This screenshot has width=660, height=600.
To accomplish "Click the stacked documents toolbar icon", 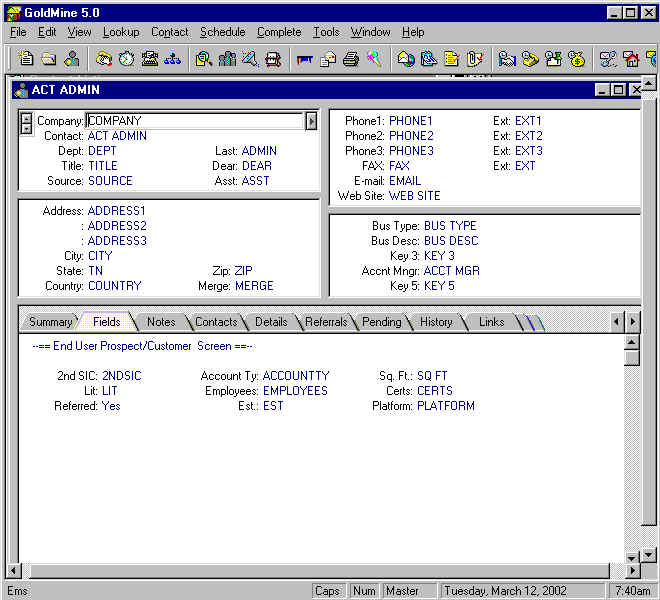I will tap(328, 59).
